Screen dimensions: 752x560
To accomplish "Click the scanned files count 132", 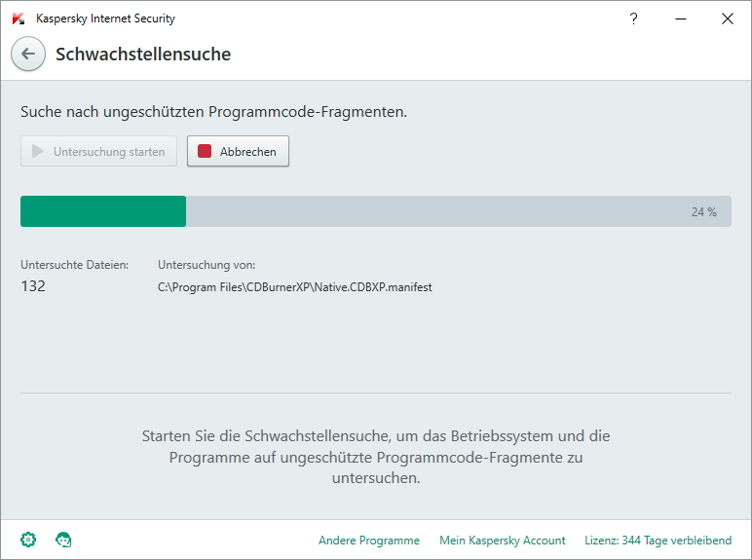I will [33, 286].
